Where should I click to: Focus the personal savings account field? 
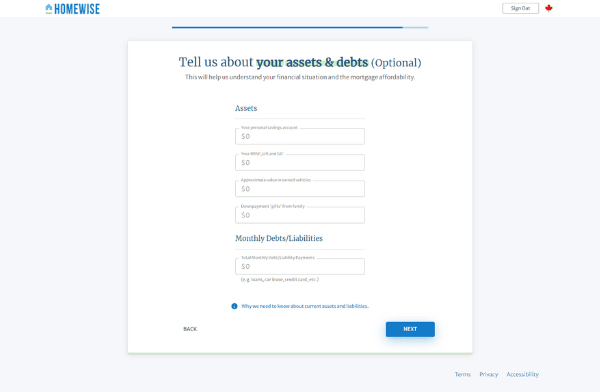(300, 136)
